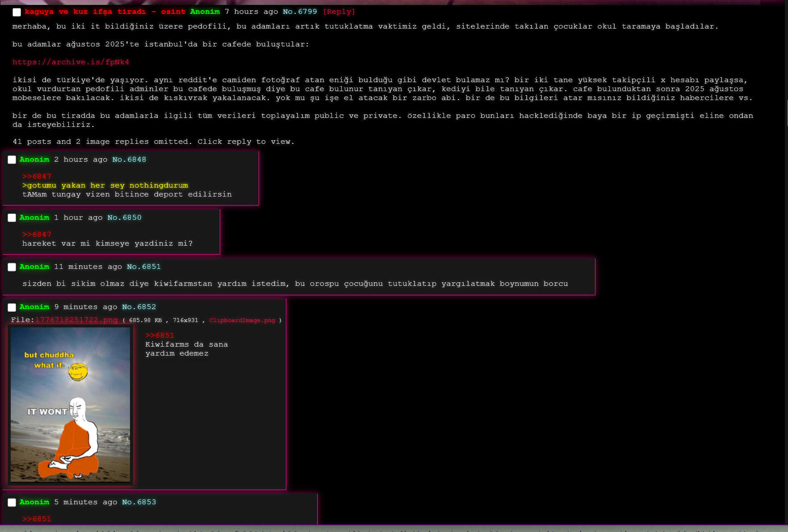The height and width of the screenshot is (532, 788).
Task: Expand the meditating monk image thumbnail
Action: pos(70,405)
